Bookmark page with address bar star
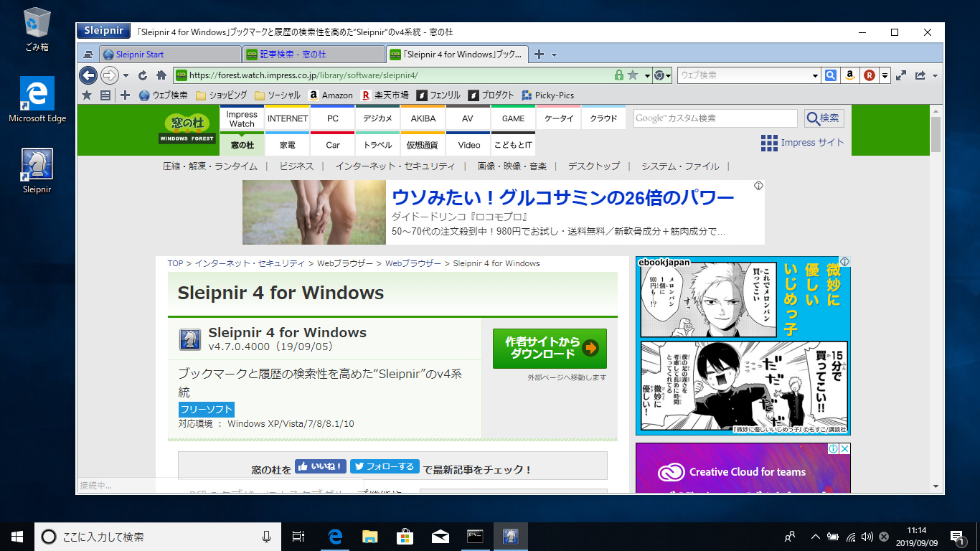The image size is (980, 551). coord(633,75)
